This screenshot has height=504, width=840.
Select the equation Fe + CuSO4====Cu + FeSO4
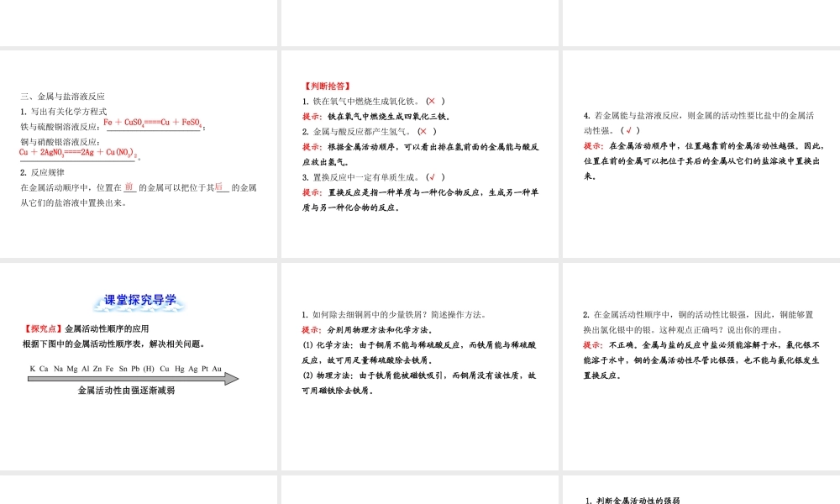pos(153,123)
